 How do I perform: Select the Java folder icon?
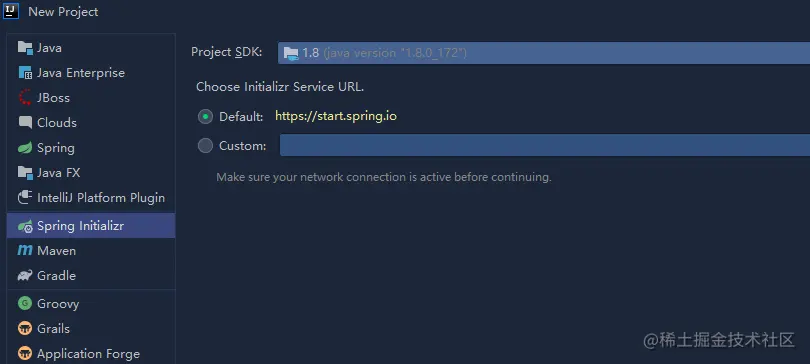pyautogui.click(x=25, y=48)
